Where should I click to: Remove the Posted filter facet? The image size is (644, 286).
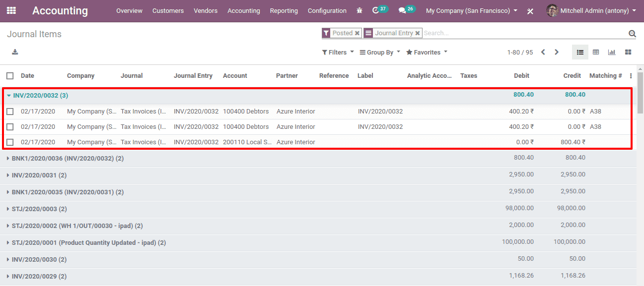pyautogui.click(x=357, y=33)
